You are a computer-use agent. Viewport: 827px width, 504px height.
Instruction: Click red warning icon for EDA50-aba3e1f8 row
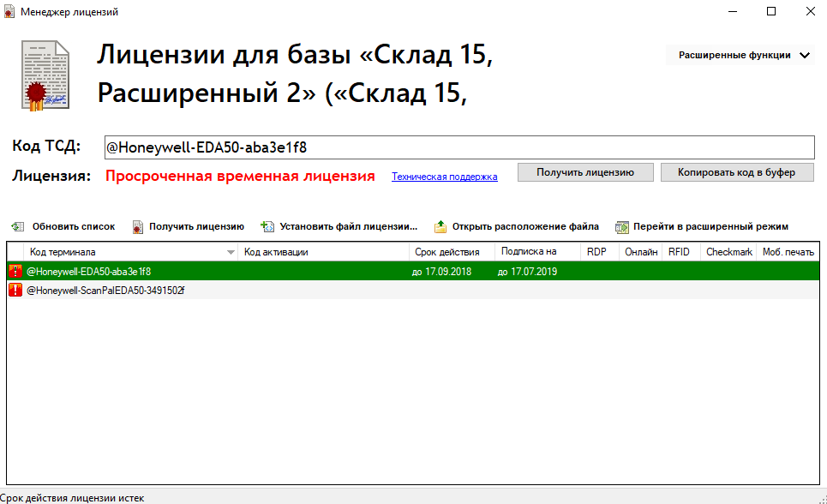15,271
